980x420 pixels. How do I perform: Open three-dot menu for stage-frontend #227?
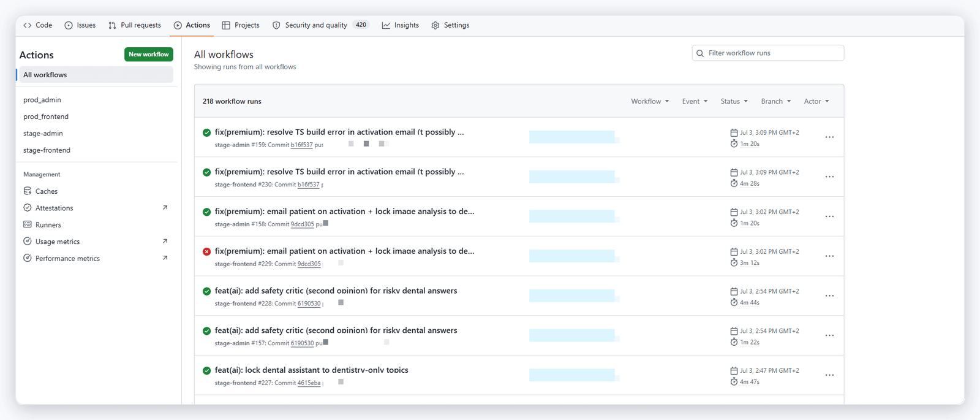829,375
